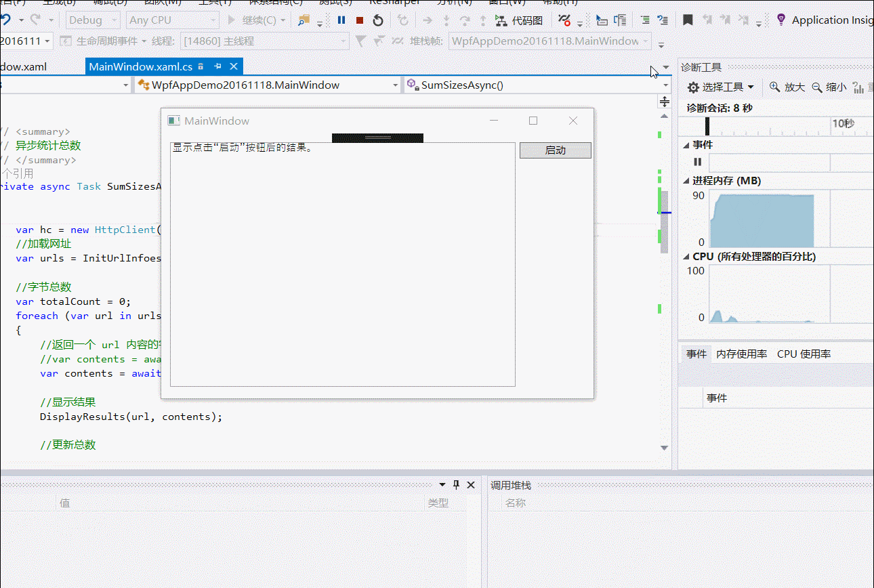The height and width of the screenshot is (588, 874).
Task: Switch to the dow.xaml editor tab
Action: tap(23, 66)
